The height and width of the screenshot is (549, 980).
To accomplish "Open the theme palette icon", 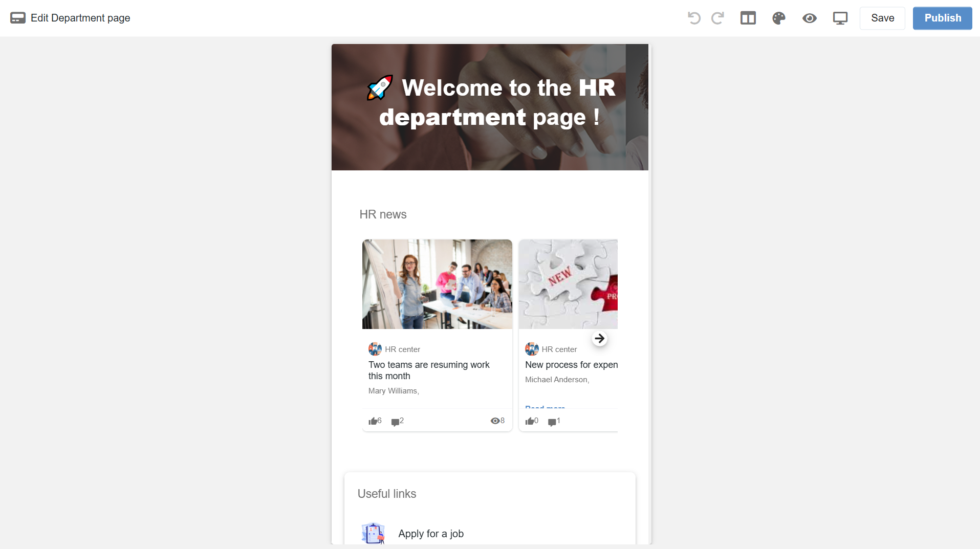I will pos(778,18).
